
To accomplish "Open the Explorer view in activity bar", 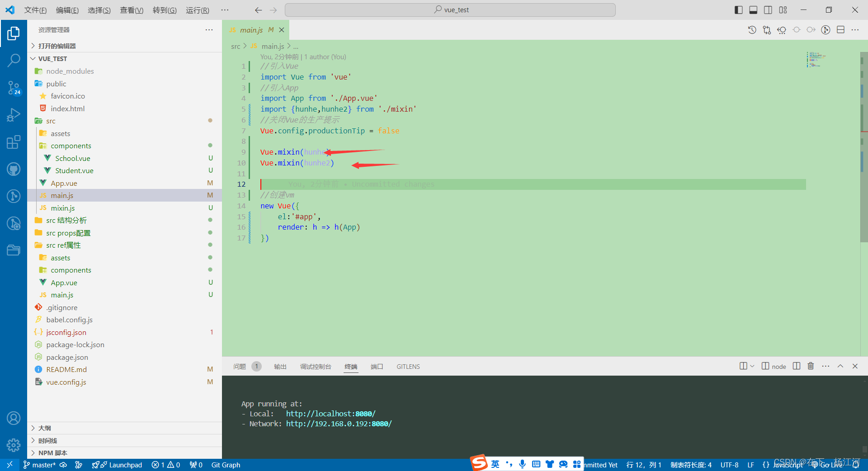I will point(14,33).
